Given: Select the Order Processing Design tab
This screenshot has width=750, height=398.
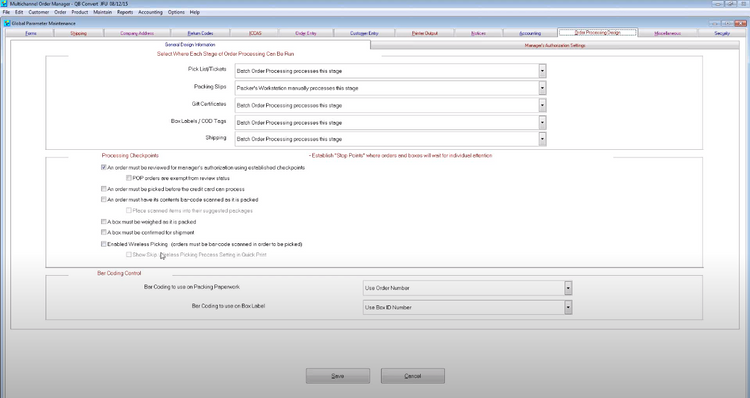Looking at the screenshot, I should pyautogui.click(x=597, y=33).
